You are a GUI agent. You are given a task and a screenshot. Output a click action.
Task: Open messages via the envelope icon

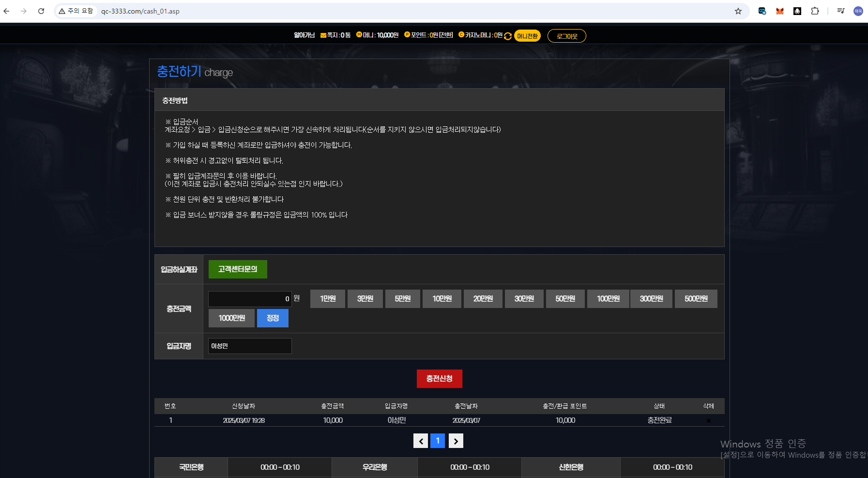point(323,35)
